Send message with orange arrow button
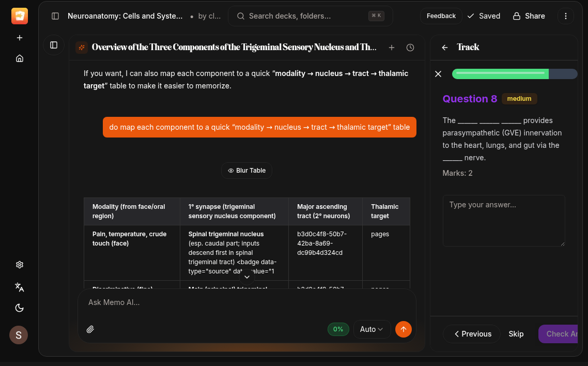 (403, 329)
